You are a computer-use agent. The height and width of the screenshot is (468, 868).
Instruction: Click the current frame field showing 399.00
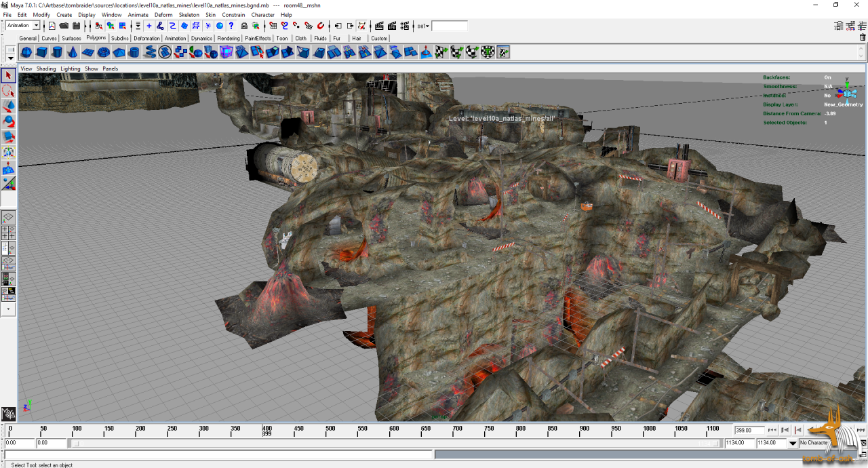click(749, 430)
